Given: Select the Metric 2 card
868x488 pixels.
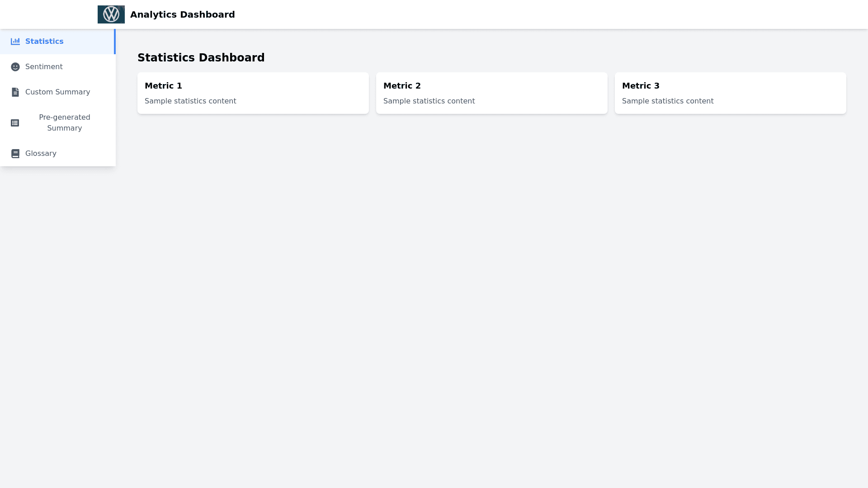Looking at the screenshot, I should point(491,93).
